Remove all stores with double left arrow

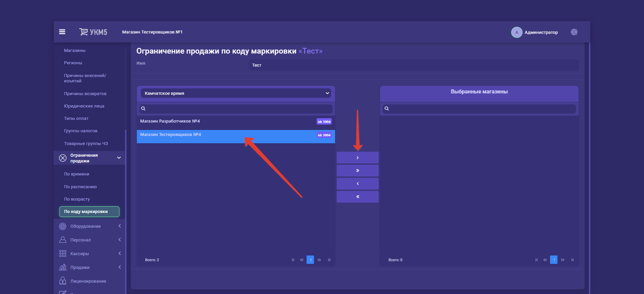358,197
